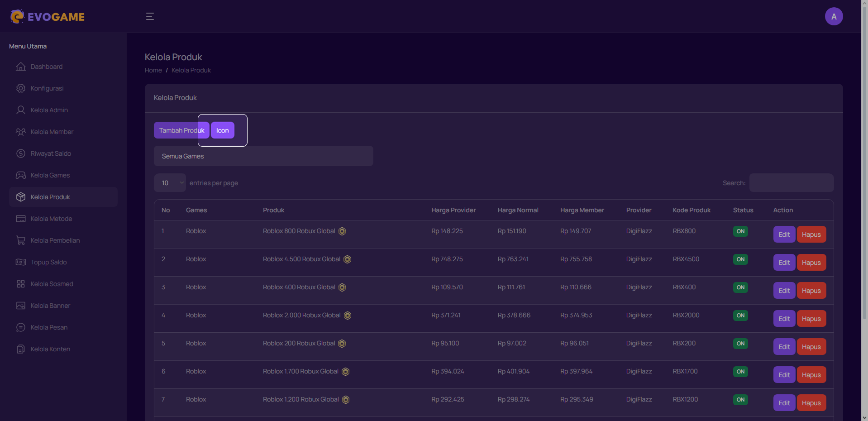The image size is (868, 421).
Task: Toggle ON status for RBX1700
Action: click(x=740, y=372)
